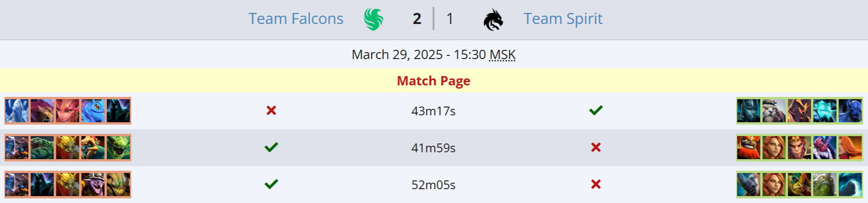Click the Tusk hero portrait

774,111
